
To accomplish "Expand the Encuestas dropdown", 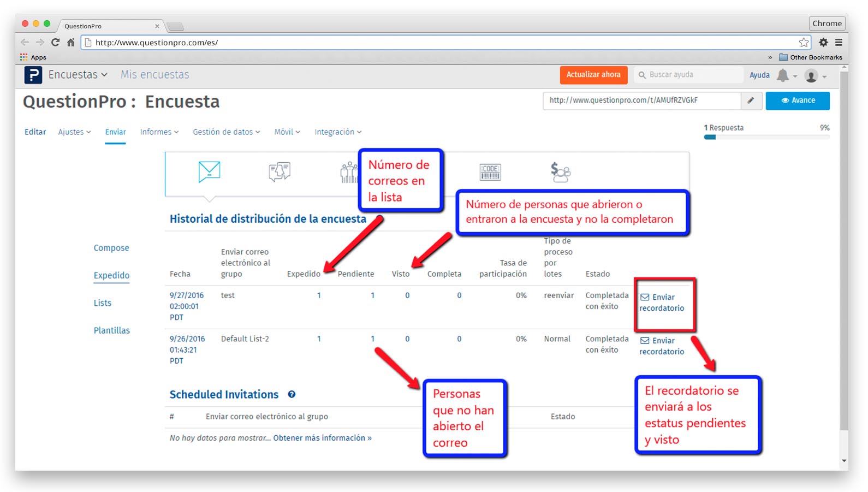I will pos(78,75).
